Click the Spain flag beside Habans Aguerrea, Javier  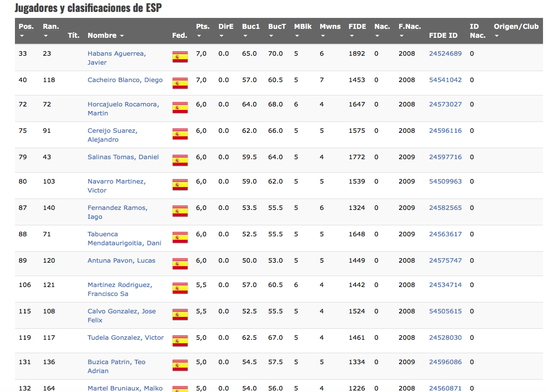coord(180,57)
